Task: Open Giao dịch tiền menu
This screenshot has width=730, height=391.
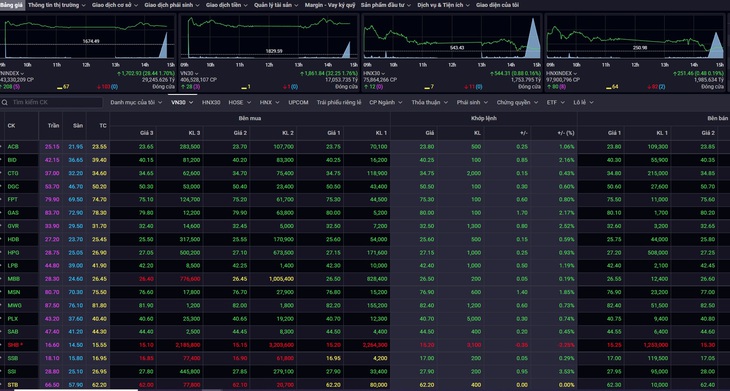Action: coord(226,5)
